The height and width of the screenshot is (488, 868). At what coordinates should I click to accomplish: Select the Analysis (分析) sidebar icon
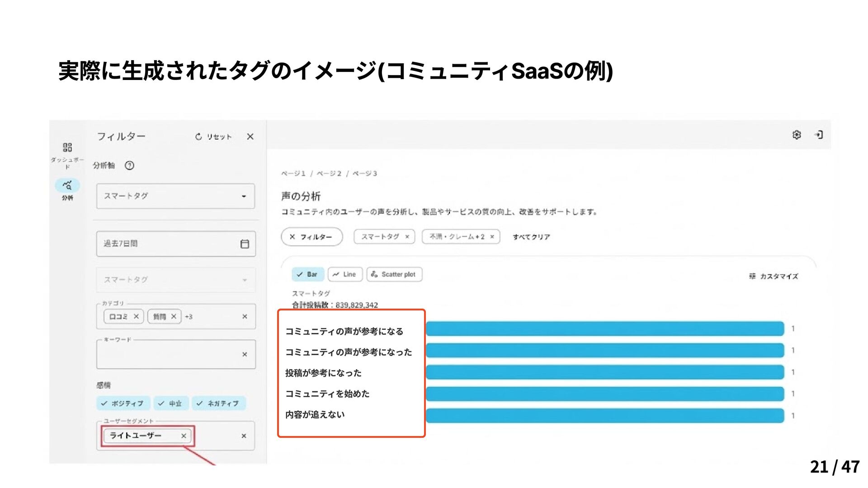pos(67,185)
